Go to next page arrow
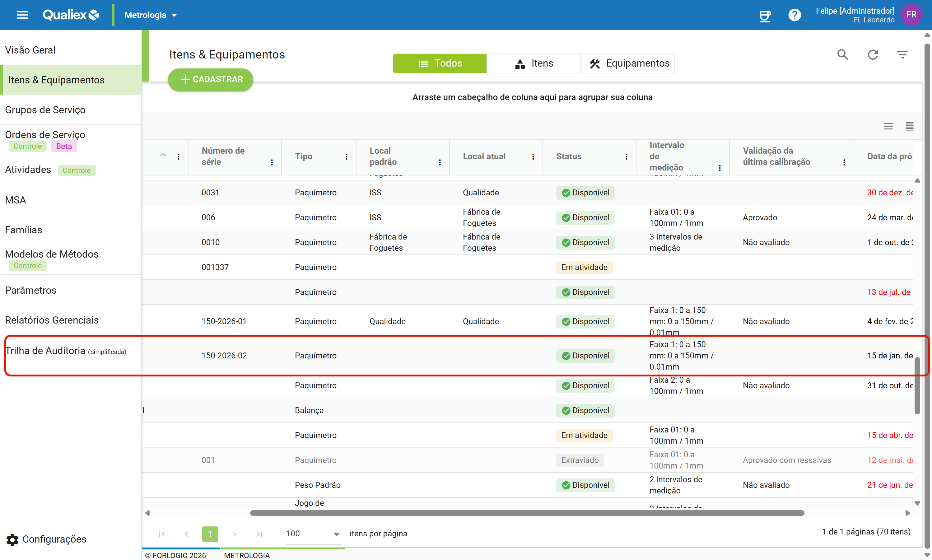Screen dimensions: 932x560 point(235,534)
